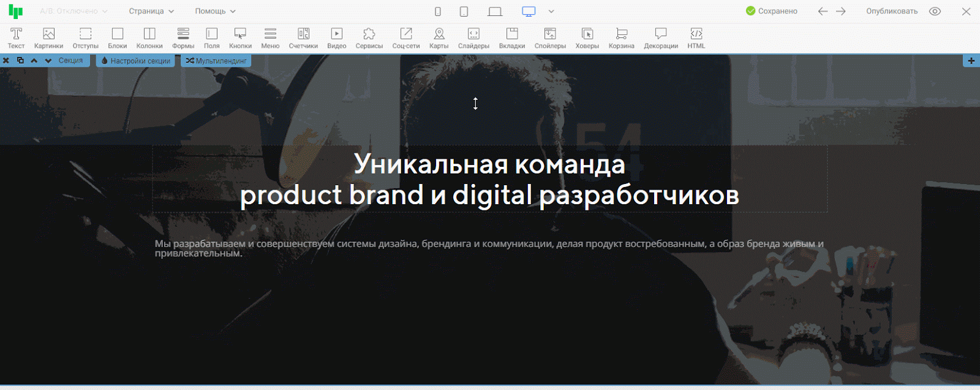
Task: Undo with the left arrow
Action: 823,11
